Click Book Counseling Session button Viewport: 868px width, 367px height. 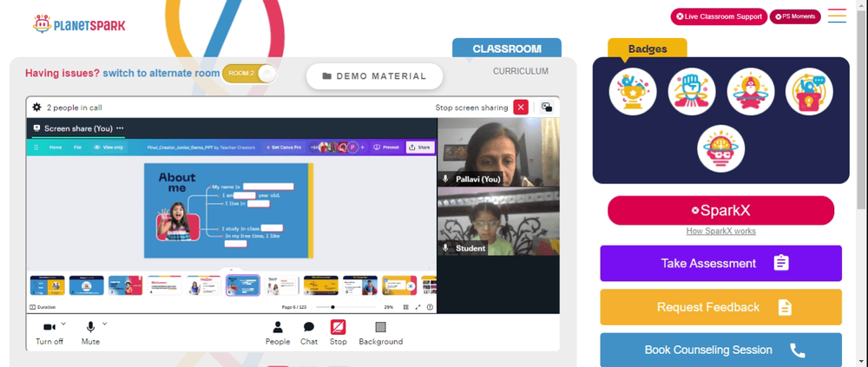coord(720,350)
